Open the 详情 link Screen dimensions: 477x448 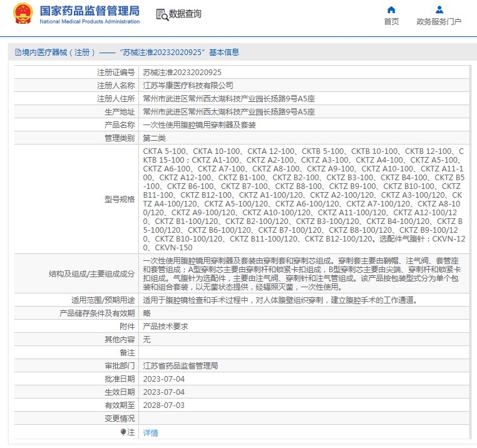151,433
